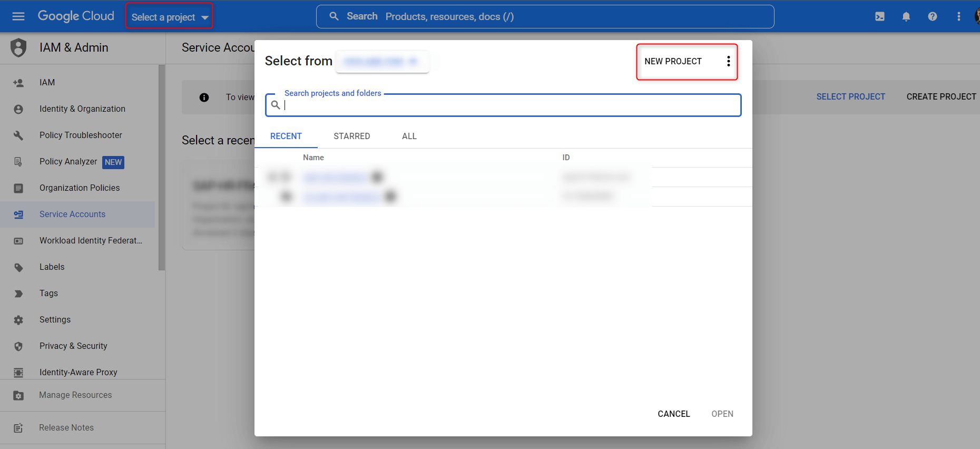Open the organization selector next to Select from
The width and height of the screenshot is (980, 449).
click(x=382, y=61)
